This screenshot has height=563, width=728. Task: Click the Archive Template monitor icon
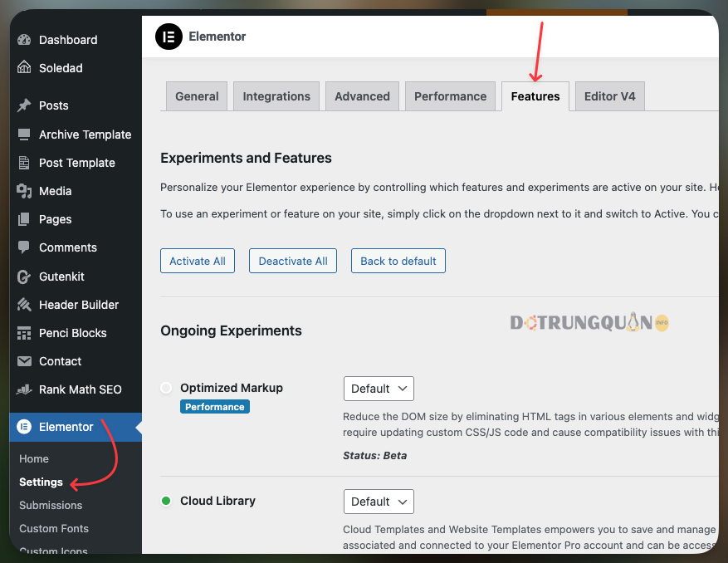tap(24, 135)
